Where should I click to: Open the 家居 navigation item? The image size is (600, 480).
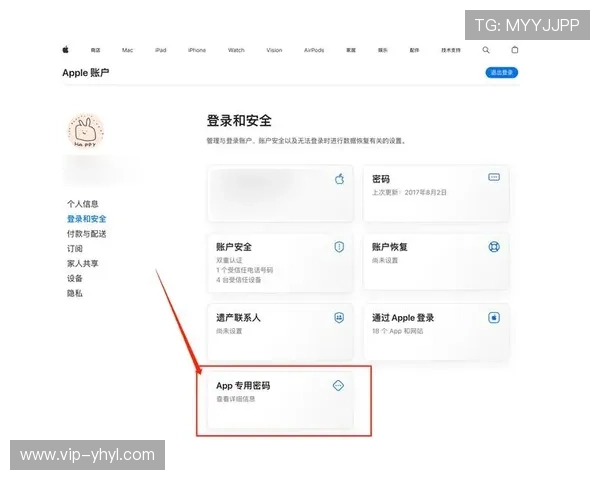(351, 50)
